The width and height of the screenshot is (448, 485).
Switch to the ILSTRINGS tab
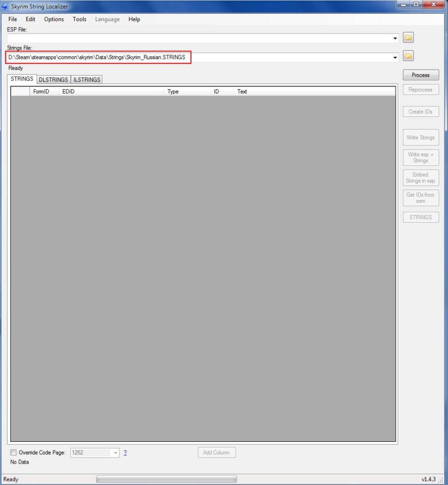click(x=87, y=80)
